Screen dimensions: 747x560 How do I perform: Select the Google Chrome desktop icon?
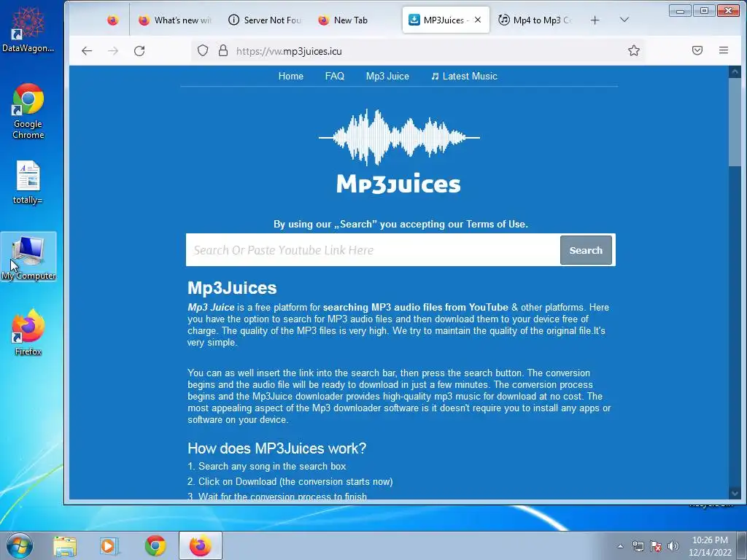pyautogui.click(x=28, y=112)
